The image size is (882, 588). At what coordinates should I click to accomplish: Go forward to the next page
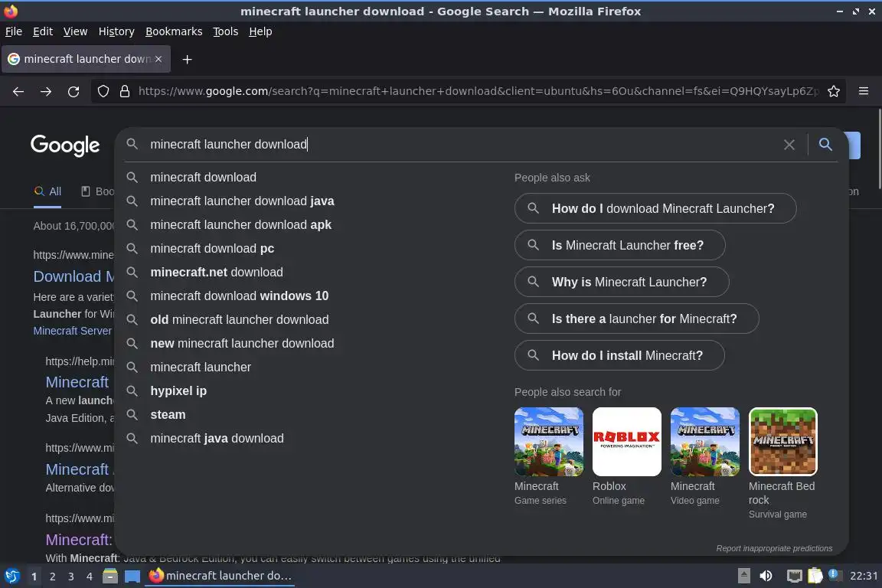coord(46,91)
